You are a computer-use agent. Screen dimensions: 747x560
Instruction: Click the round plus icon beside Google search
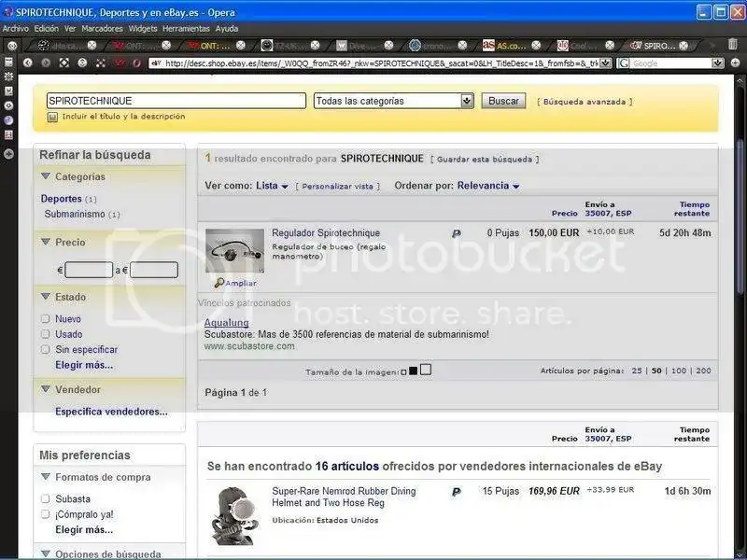click(x=735, y=63)
